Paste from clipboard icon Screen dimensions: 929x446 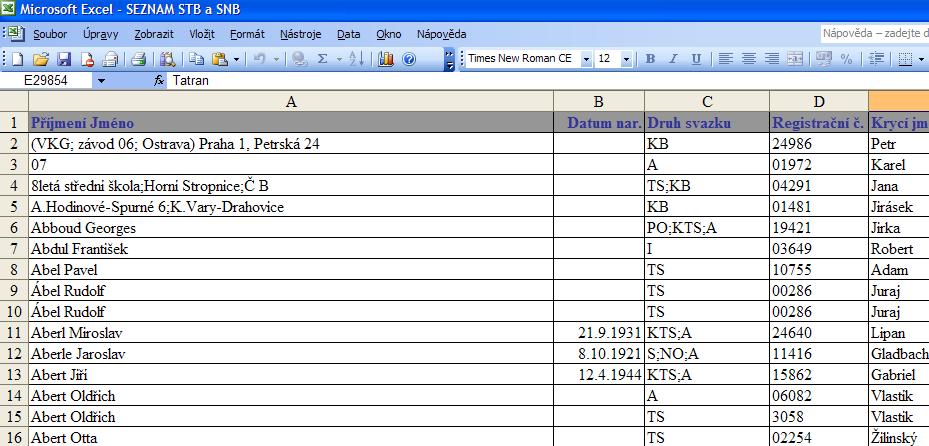(220, 59)
